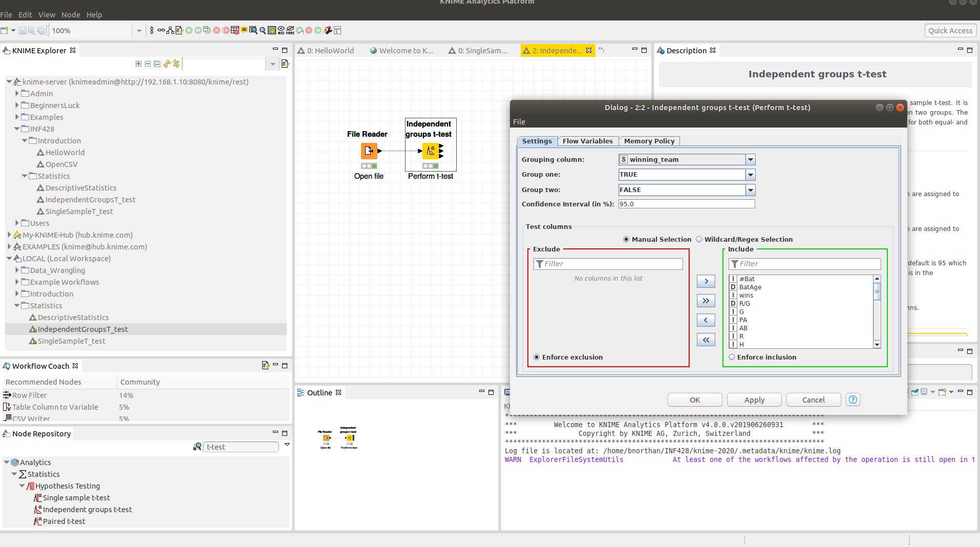Select SingleSampleT_test under LOCAL Statistics
This screenshot has width=980, height=547.
[71, 341]
